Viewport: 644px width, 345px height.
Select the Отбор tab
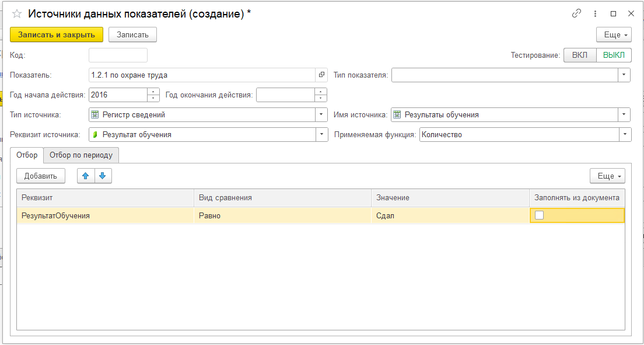[x=27, y=155]
